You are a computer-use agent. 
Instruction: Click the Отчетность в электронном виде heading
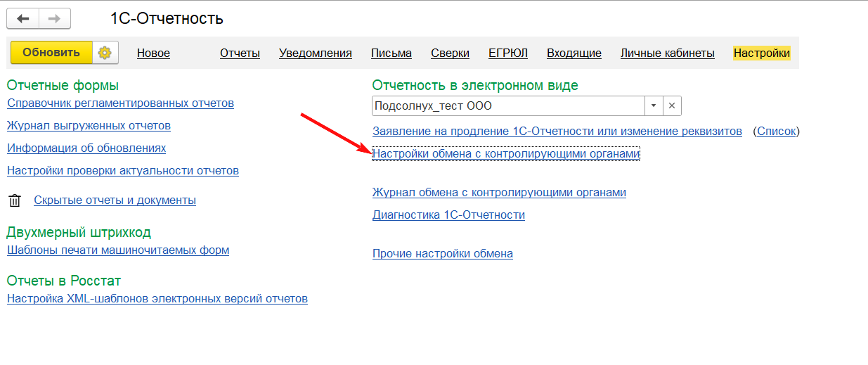tap(475, 86)
